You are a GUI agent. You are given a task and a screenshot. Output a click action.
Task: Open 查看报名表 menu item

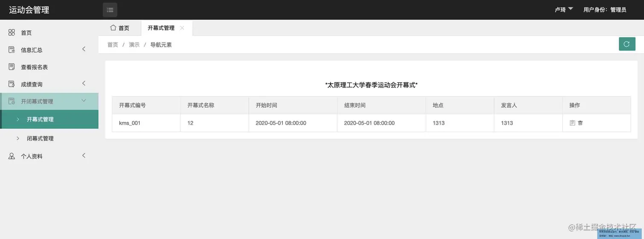(x=49, y=67)
